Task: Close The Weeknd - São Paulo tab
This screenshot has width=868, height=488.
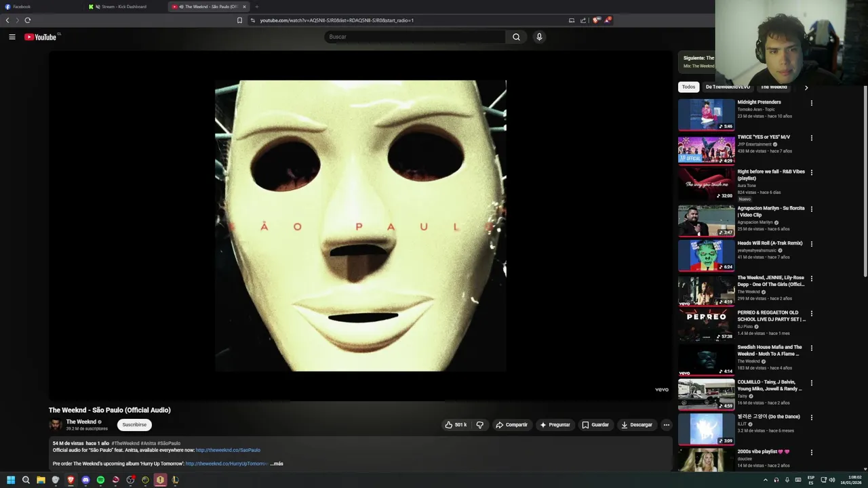Action: click(x=245, y=7)
